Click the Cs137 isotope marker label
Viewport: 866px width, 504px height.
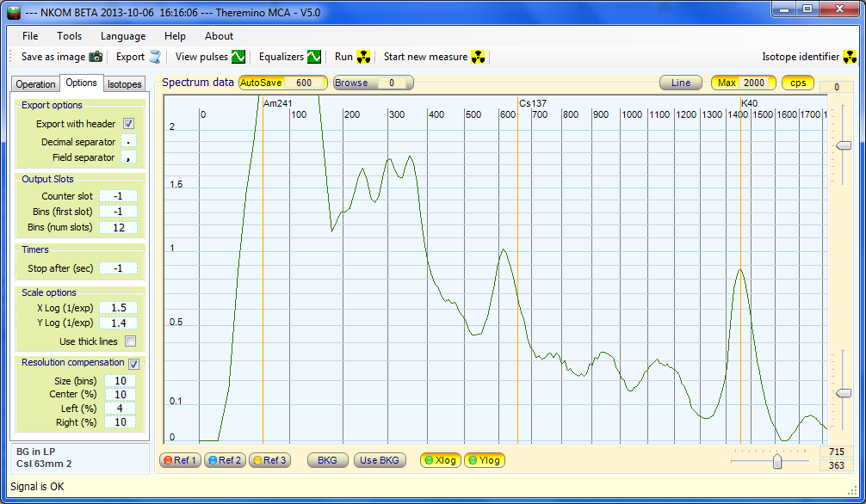tap(533, 103)
